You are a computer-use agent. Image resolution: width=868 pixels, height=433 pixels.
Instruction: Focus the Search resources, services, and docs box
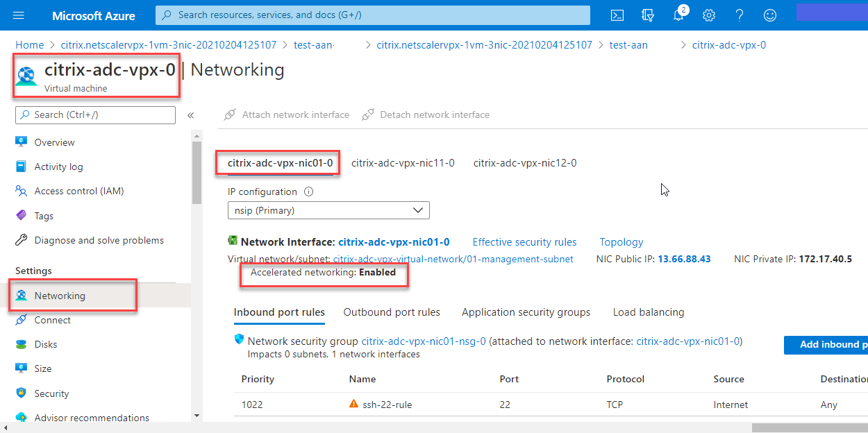point(373,15)
